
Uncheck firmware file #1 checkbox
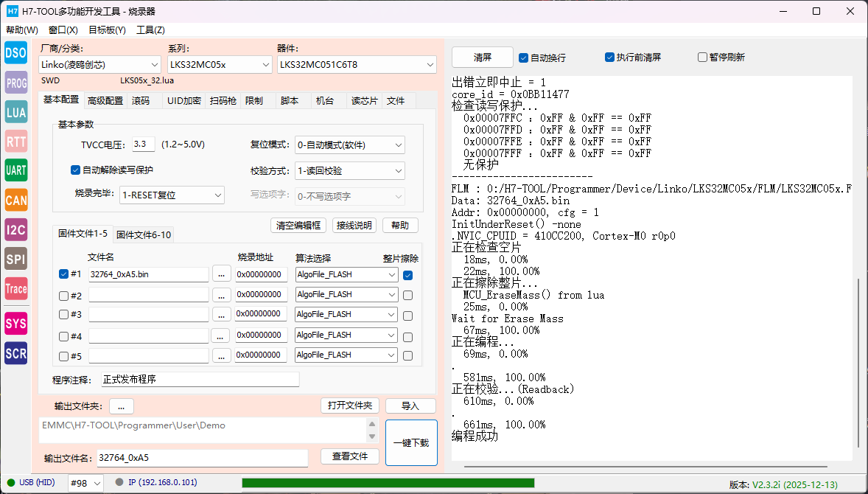63,274
